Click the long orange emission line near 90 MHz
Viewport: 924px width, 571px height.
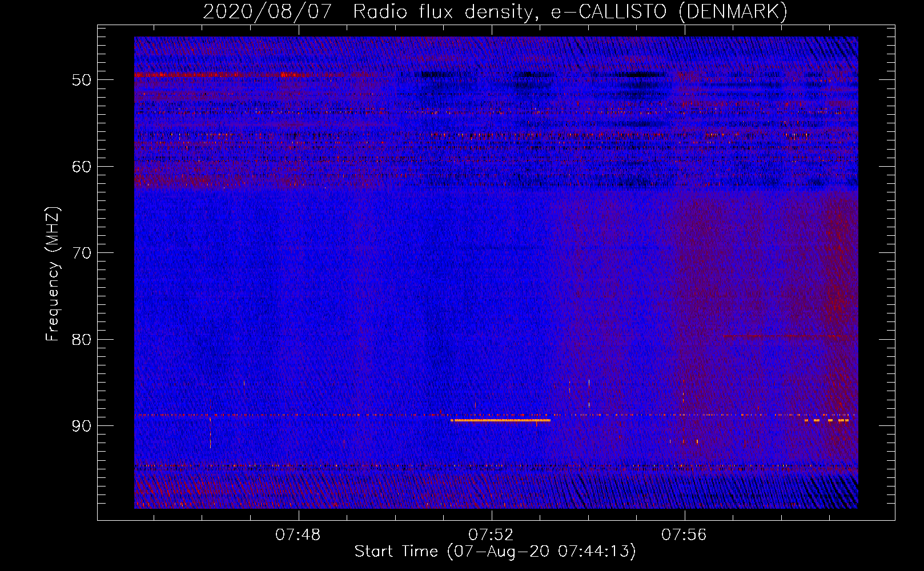pos(500,420)
